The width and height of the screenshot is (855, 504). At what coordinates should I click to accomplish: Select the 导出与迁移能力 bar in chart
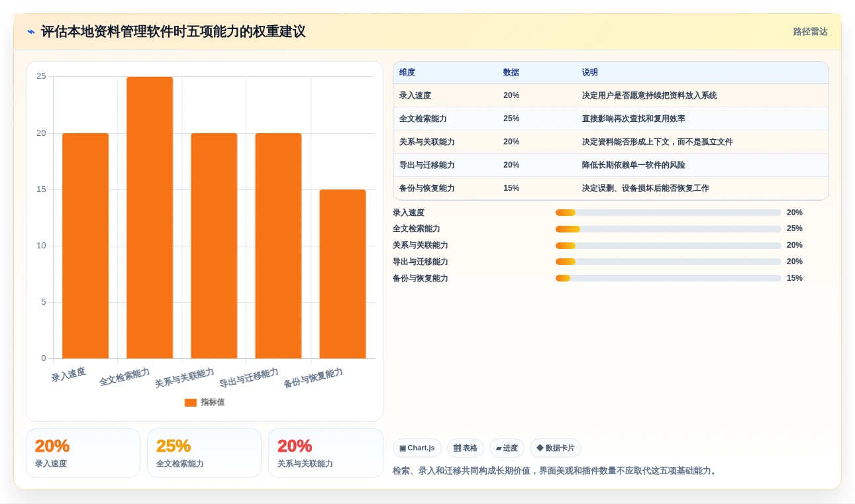(278, 246)
